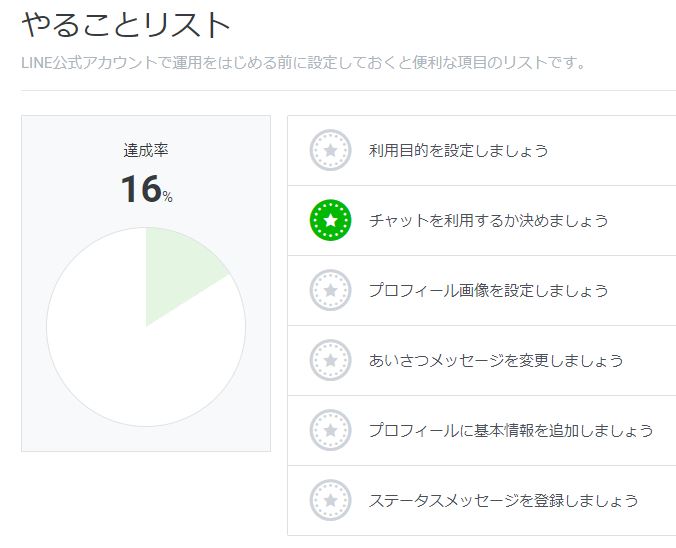Click the green completed star icon for チャット

point(330,221)
